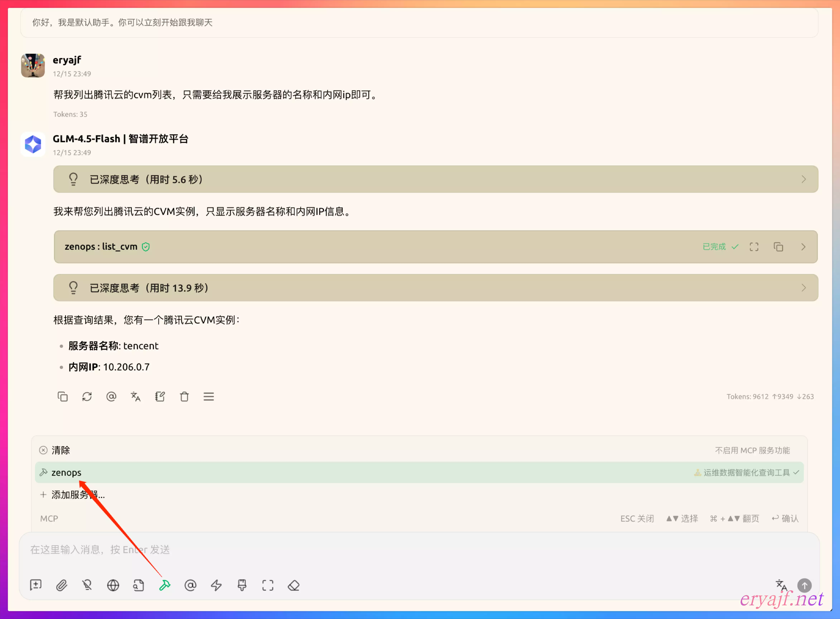
Task: Click the new topic icon
Action: tap(36, 585)
